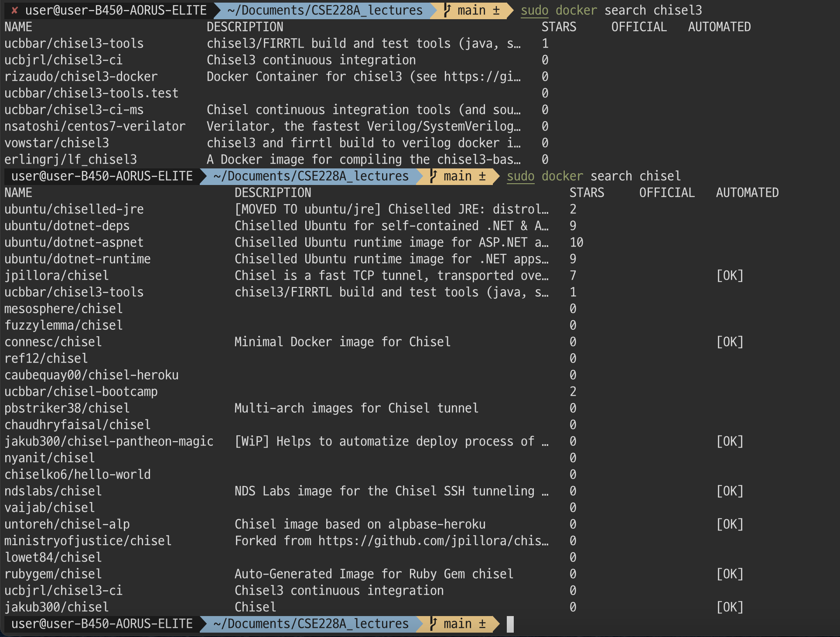Click the [OK] marker for connesc/chisel

(x=730, y=342)
